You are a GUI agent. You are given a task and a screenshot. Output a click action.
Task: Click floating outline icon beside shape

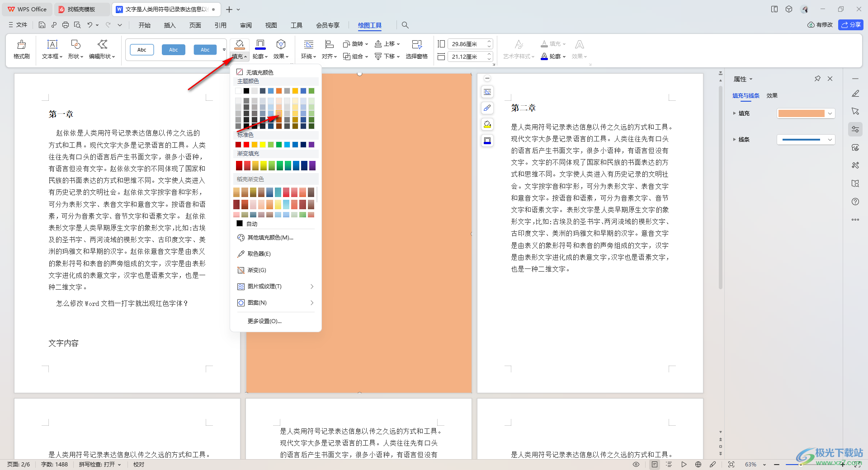tap(487, 141)
